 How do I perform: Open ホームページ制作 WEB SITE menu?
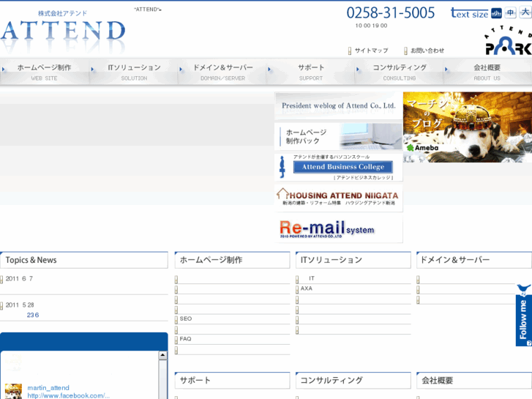45,72
